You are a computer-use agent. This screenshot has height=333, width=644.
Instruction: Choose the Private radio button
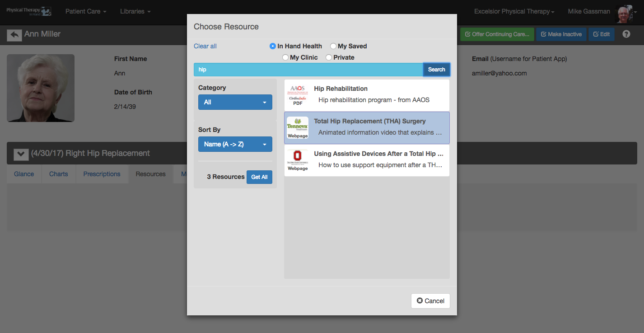point(329,57)
